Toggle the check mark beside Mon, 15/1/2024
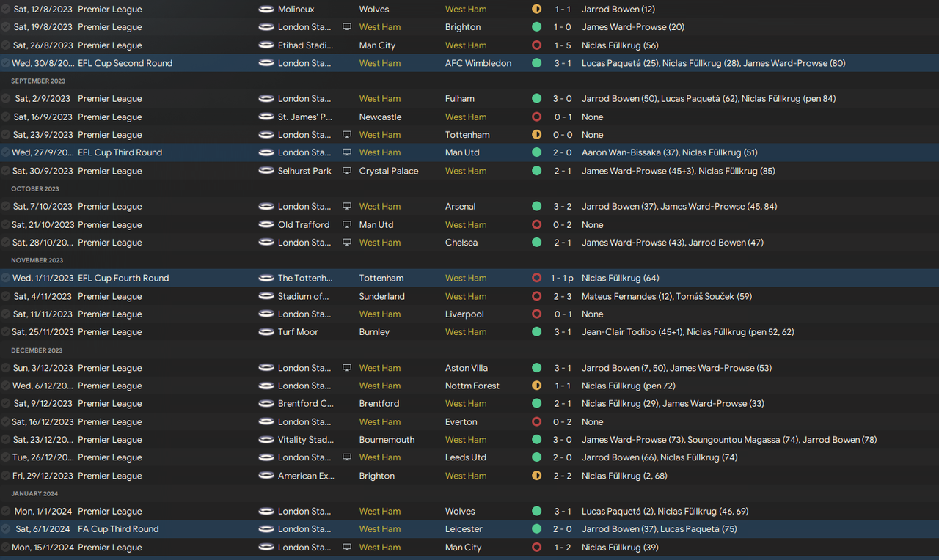 coord(6,548)
